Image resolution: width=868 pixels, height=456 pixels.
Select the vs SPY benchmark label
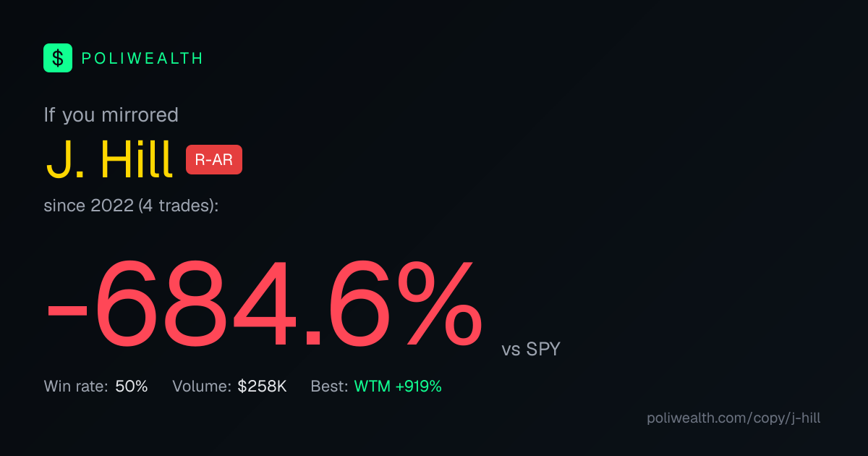pos(531,350)
